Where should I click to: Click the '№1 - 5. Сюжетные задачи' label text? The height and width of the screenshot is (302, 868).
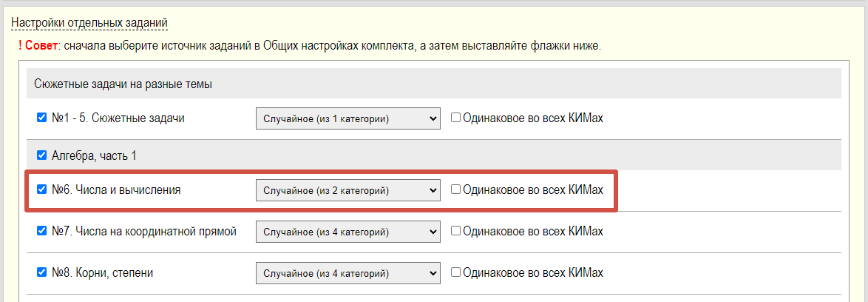[118, 118]
